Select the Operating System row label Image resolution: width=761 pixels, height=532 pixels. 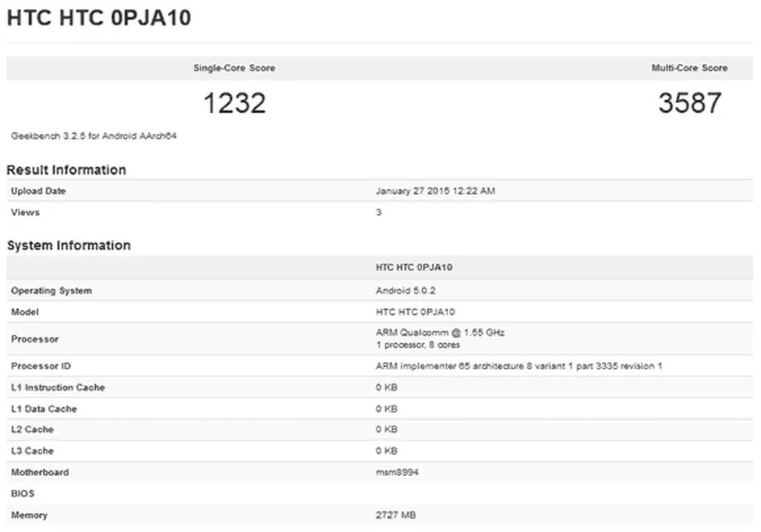click(x=51, y=291)
